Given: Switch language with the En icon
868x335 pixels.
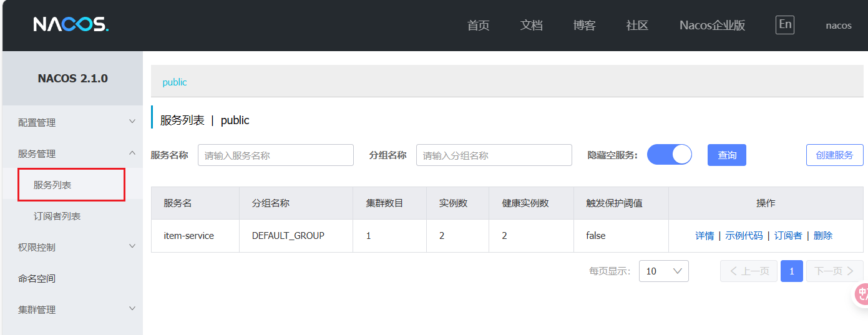Looking at the screenshot, I should pyautogui.click(x=784, y=25).
